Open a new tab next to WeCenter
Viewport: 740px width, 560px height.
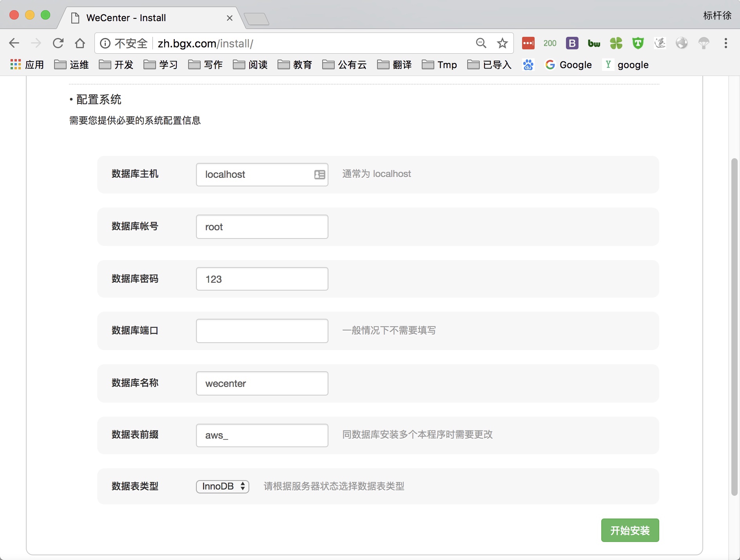point(256,18)
